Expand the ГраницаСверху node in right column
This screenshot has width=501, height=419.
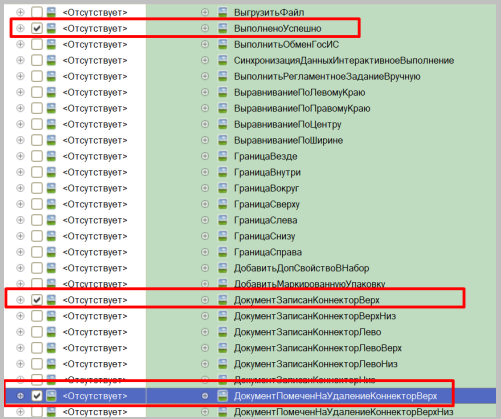[205, 204]
